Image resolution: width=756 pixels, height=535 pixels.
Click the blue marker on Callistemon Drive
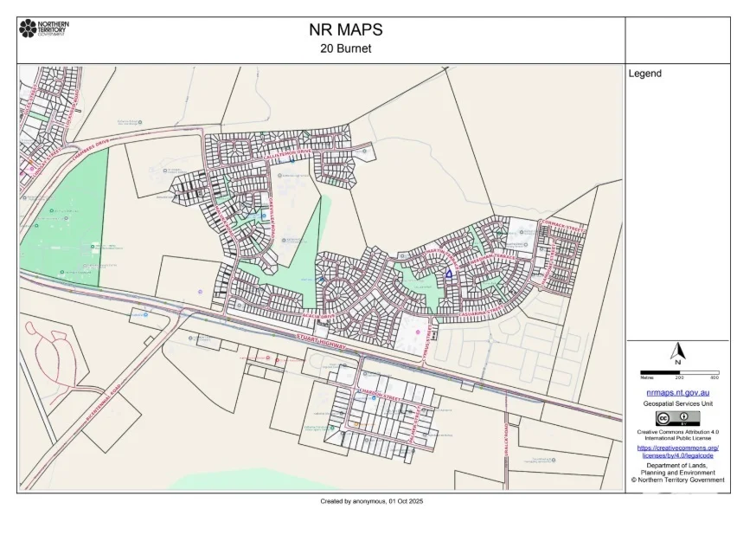pos(292,160)
